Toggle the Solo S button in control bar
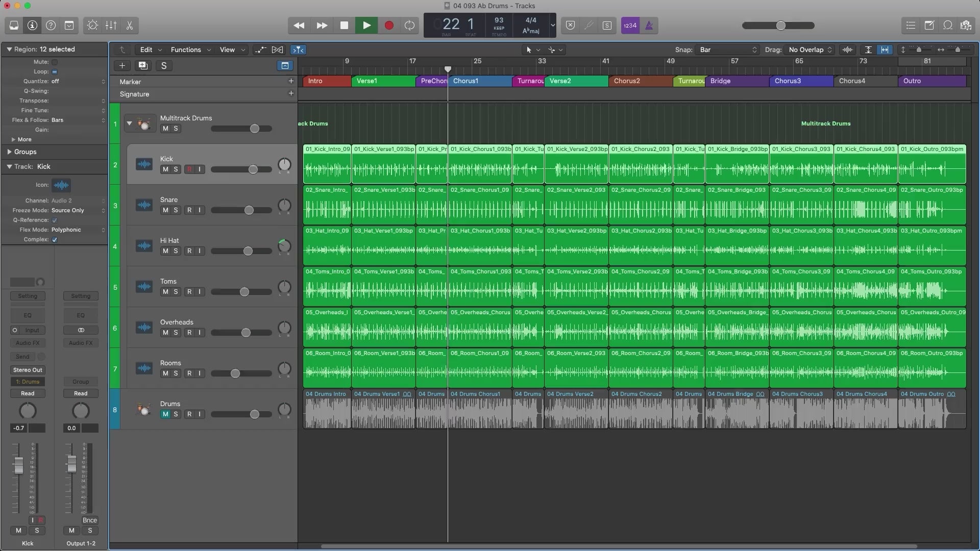The image size is (980, 551). tap(607, 25)
